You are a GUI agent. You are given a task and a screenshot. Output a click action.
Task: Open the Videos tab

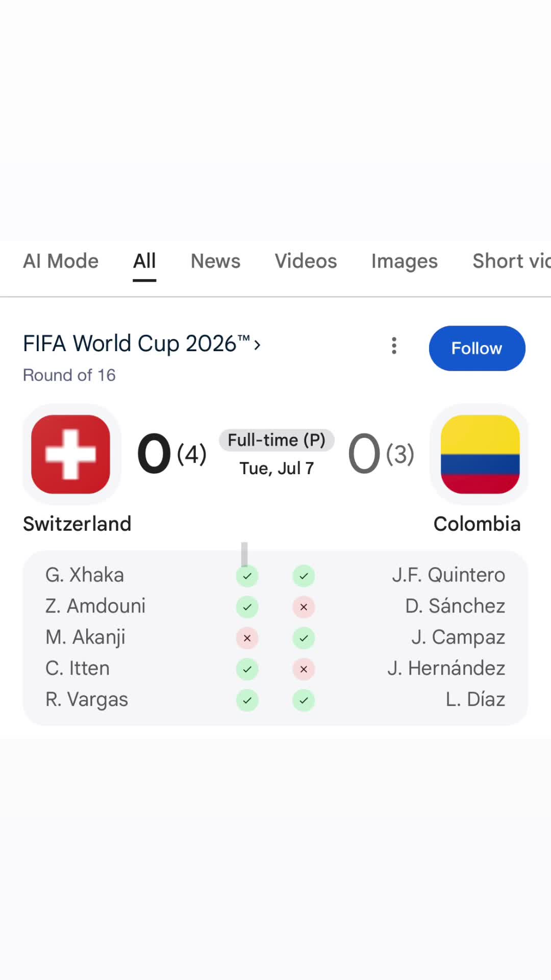pyautogui.click(x=306, y=261)
